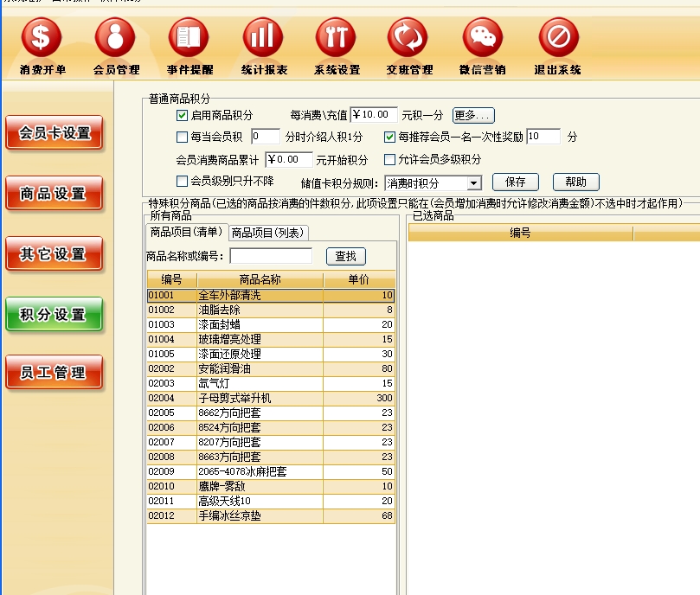The width and height of the screenshot is (700, 595).
Task: Sort by the 单价 column header
Action: tap(359, 279)
